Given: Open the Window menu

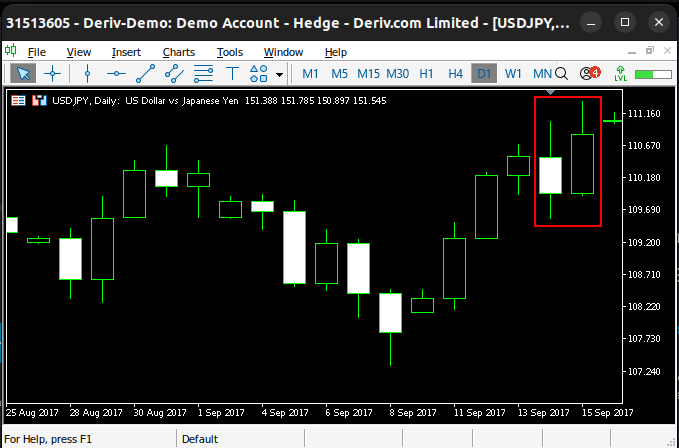Looking at the screenshot, I should point(283,52).
